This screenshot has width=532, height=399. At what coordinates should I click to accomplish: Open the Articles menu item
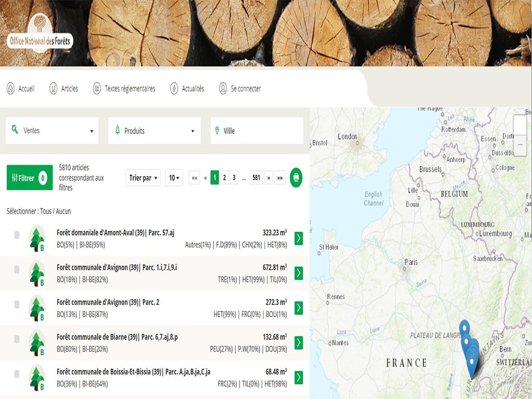[x=63, y=88]
